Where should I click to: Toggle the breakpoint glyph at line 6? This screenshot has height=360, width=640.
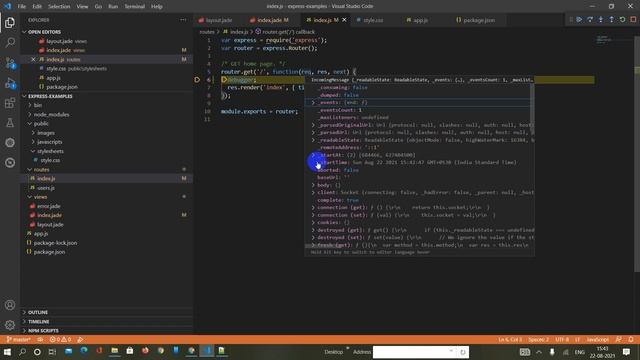[x=197, y=80]
